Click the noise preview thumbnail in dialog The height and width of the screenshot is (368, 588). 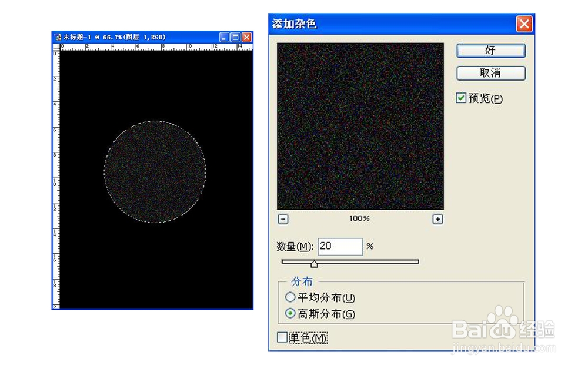(360, 126)
